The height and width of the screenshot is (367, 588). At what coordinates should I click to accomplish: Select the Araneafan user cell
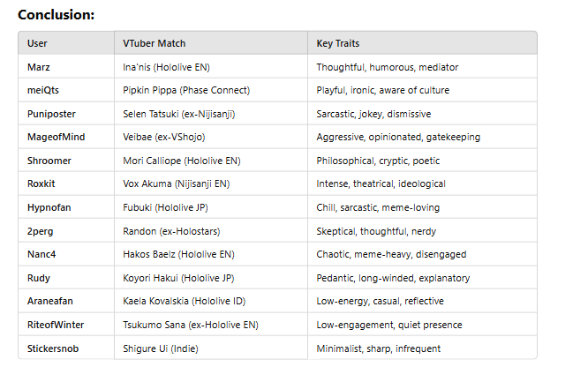(51, 302)
